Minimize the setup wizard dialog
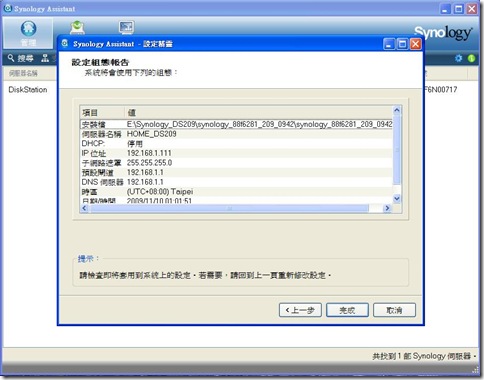Screen dimensions: 484x380 click(x=389, y=44)
